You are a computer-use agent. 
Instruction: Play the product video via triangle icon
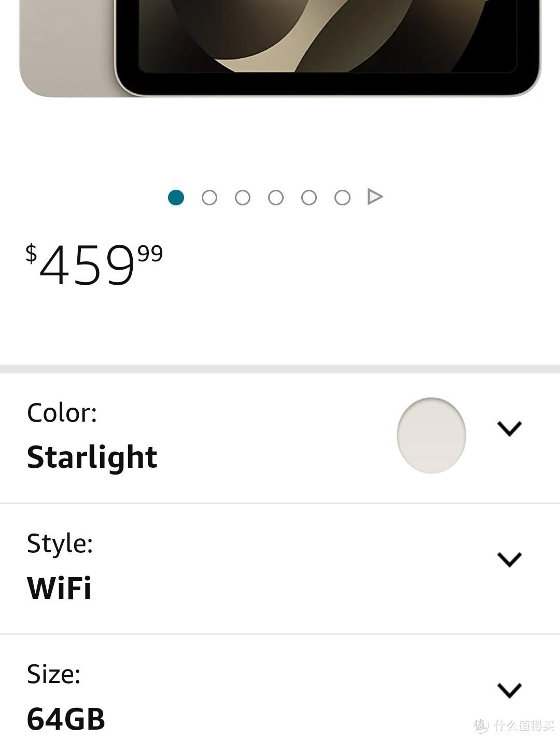375,197
